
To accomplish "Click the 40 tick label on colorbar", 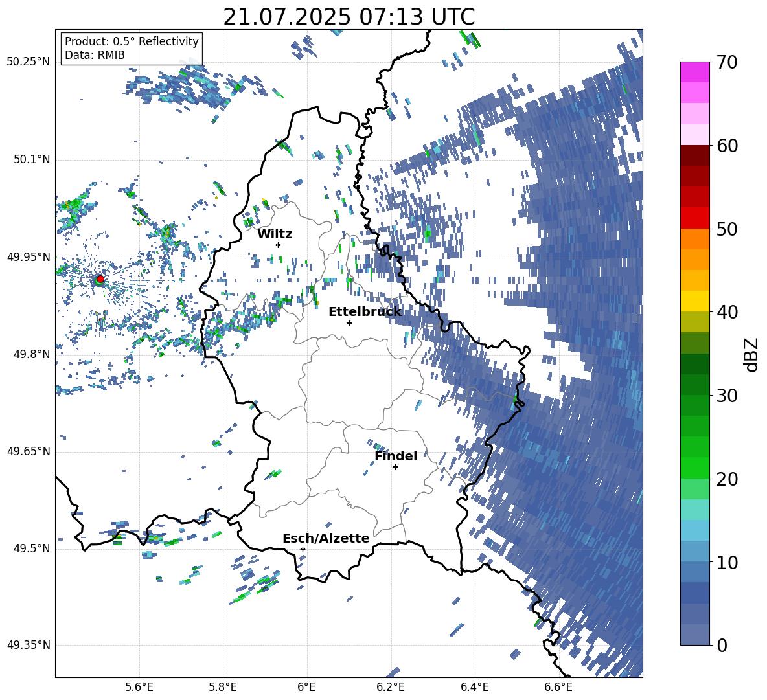I will pyautogui.click(x=726, y=312).
